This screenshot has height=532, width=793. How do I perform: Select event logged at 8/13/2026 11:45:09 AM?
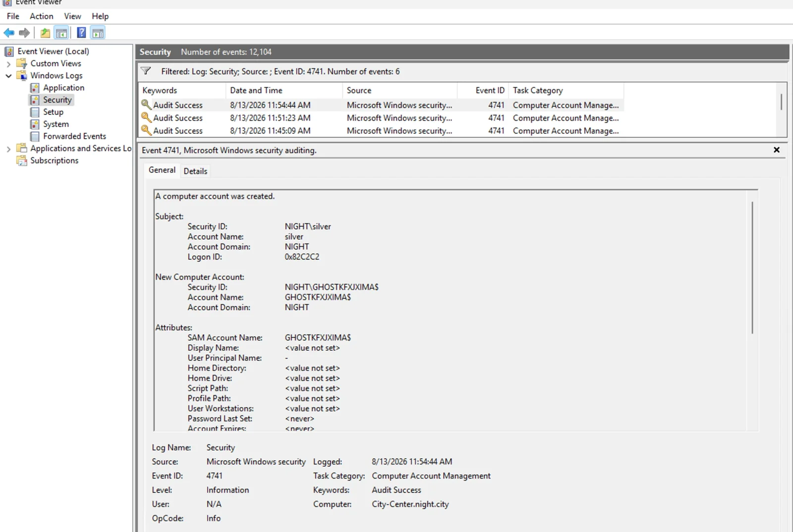381,131
